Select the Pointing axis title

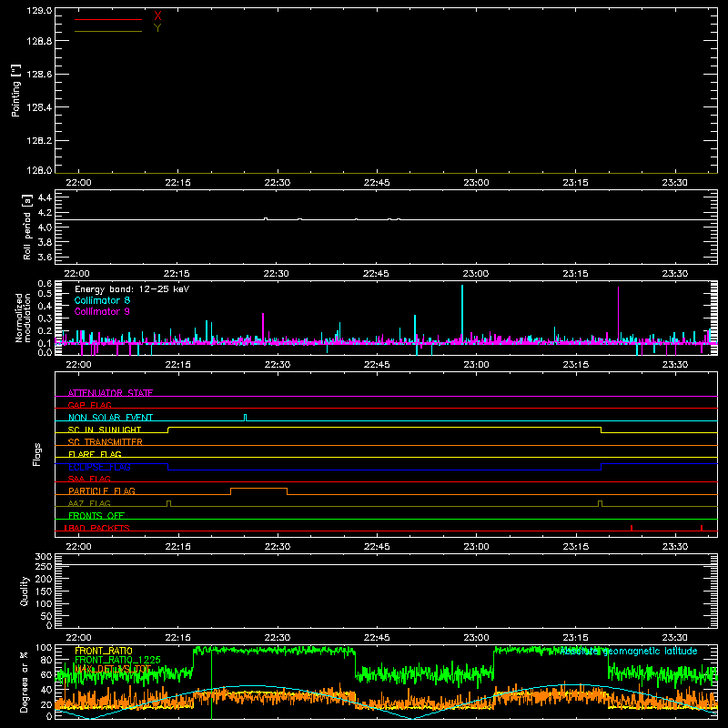pyautogui.click(x=15, y=90)
